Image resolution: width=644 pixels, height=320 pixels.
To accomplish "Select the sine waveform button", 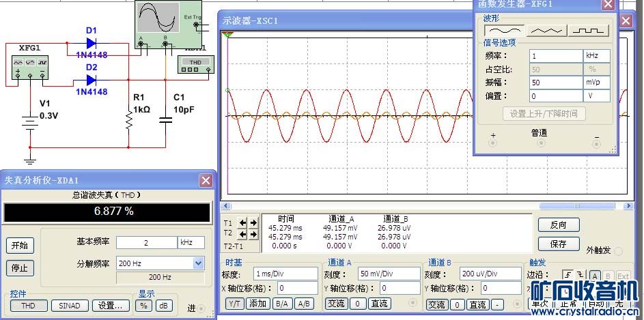I will click(504, 31).
